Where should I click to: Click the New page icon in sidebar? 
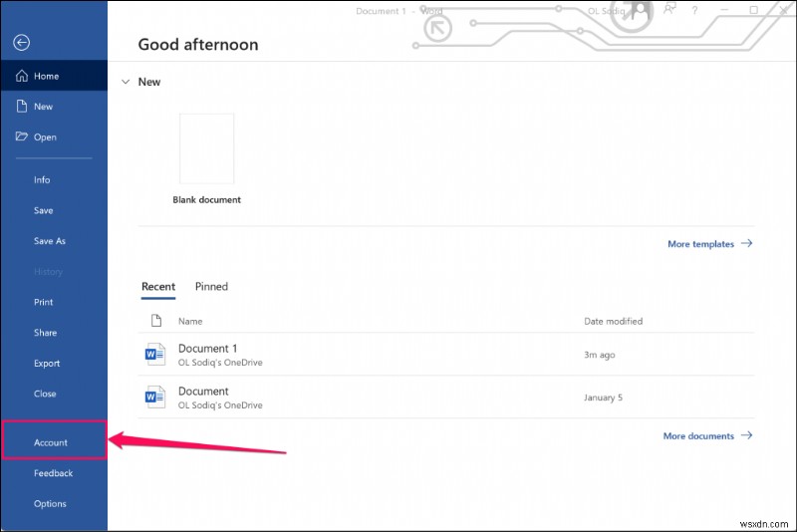pyautogui.click(x=21, y=106)
